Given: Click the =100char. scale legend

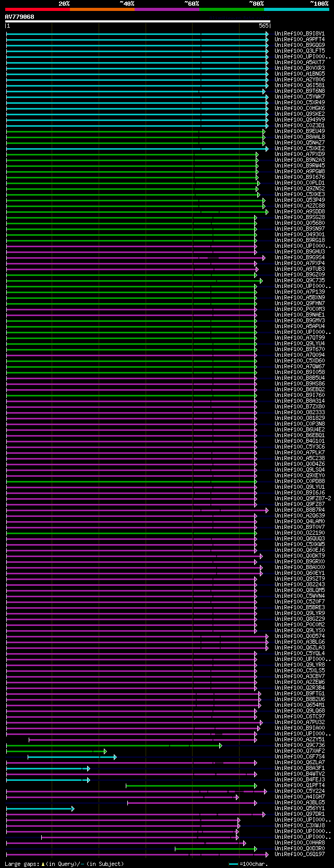Looking at the screenshot, I should click(248, 864).
